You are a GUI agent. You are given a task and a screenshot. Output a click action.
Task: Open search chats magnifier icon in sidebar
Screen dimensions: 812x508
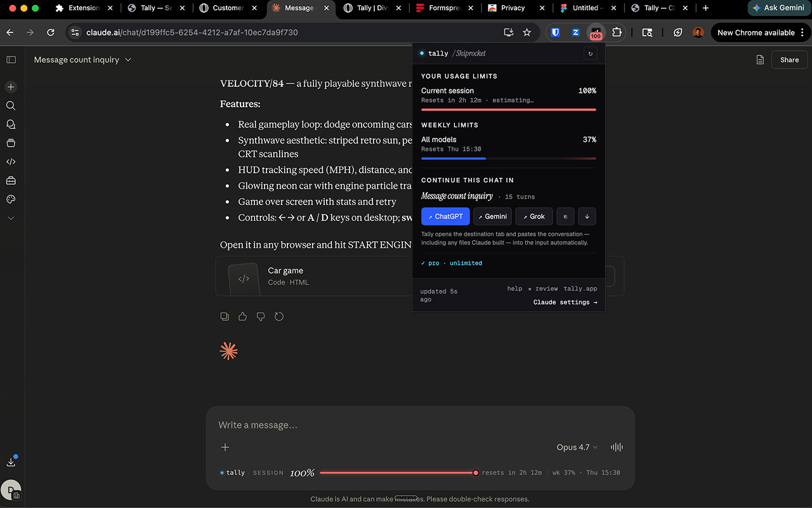pyautogui.click(x=11, y=105)
